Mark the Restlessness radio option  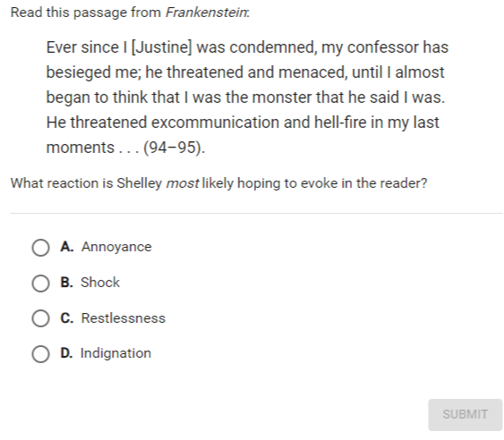click(x=40, y=318)
